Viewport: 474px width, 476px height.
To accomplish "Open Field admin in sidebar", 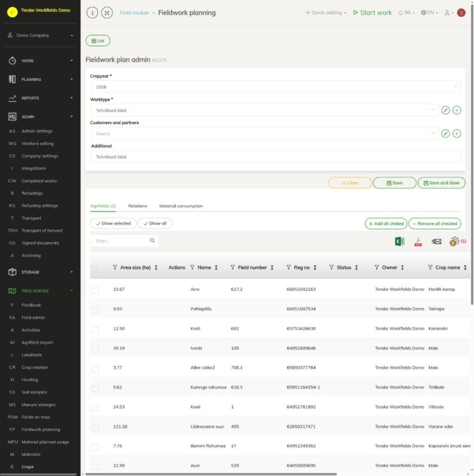I will [33, 317].
